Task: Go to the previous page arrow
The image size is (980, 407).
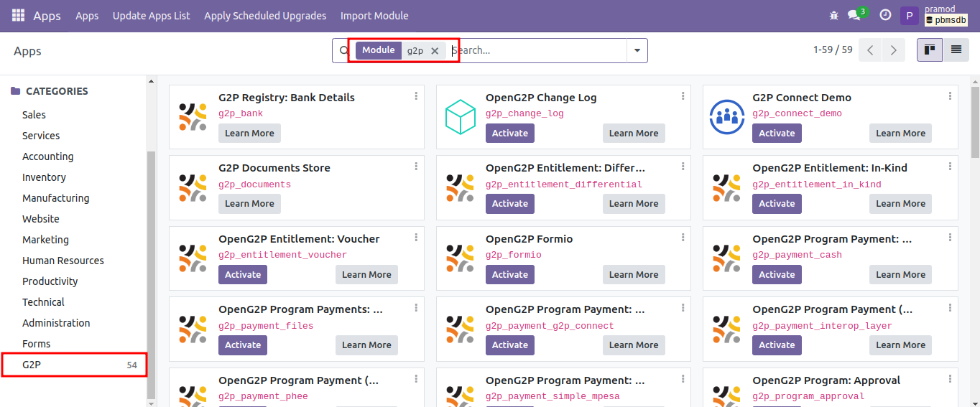Action: (870, 50)
